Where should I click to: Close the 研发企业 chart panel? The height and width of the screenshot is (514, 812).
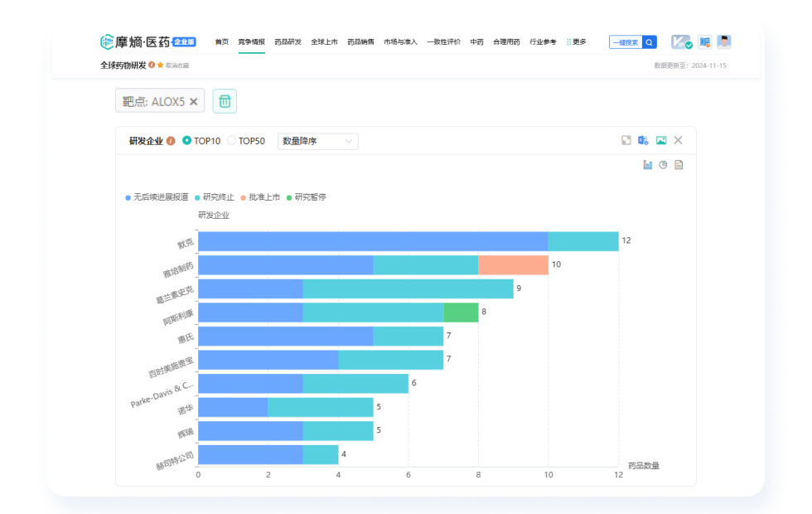coord(679,140)
